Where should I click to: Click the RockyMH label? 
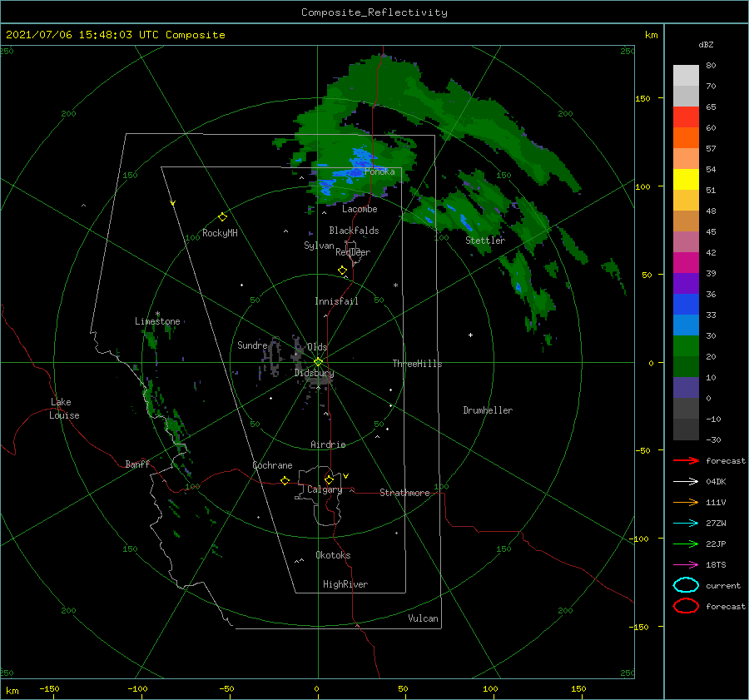coord(220,233)
